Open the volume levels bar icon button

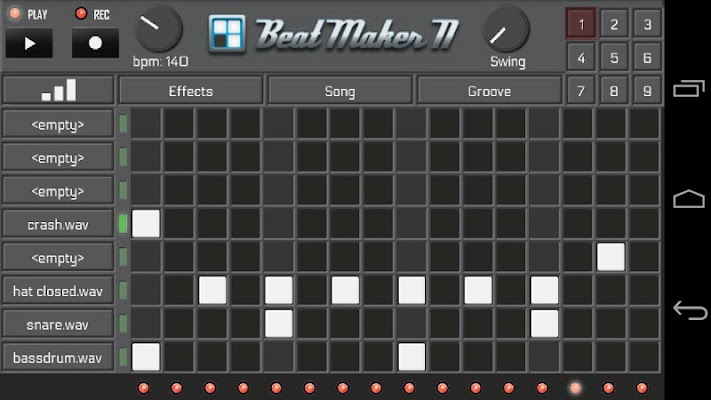(58, 90)
